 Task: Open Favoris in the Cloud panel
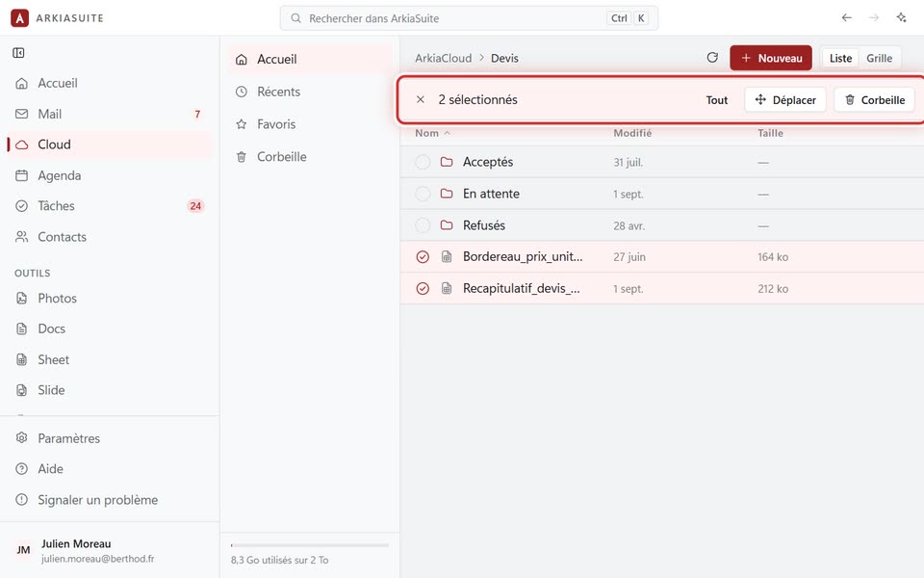[x=310, y=124]
